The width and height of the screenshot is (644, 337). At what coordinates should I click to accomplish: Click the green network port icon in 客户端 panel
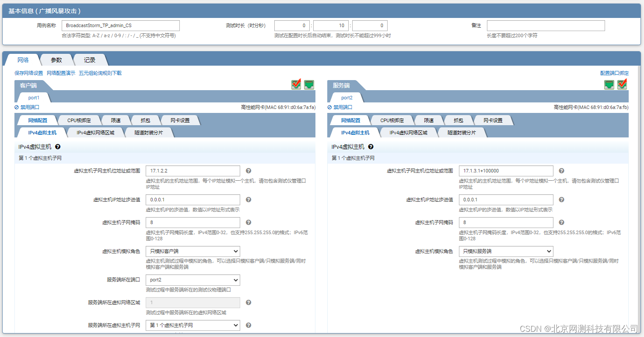click(x=309, y=84)
